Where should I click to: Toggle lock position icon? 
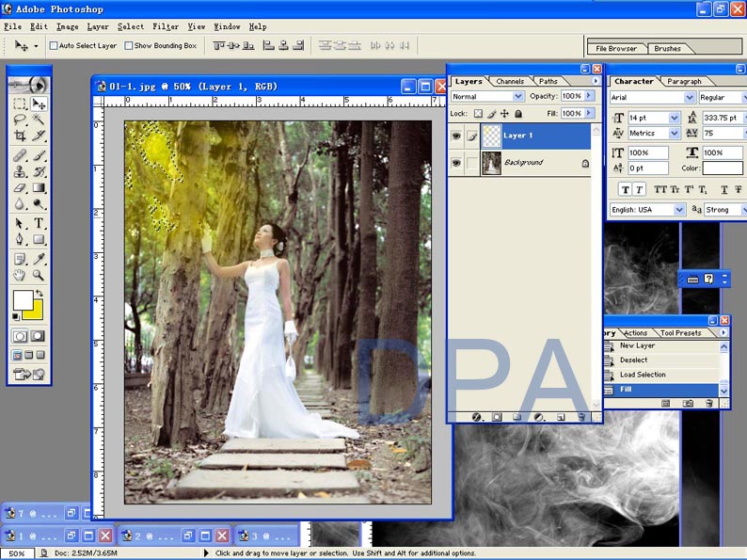[504, 114]
